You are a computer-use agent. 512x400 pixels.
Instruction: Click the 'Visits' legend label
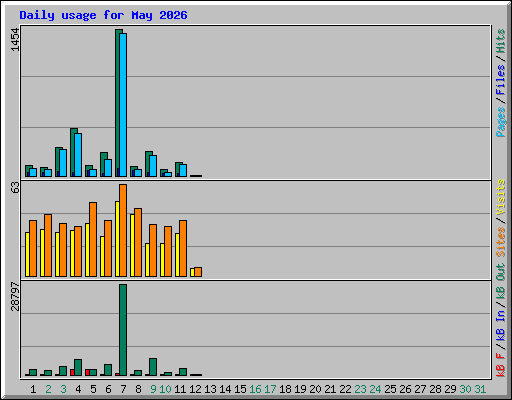(501, 197)
